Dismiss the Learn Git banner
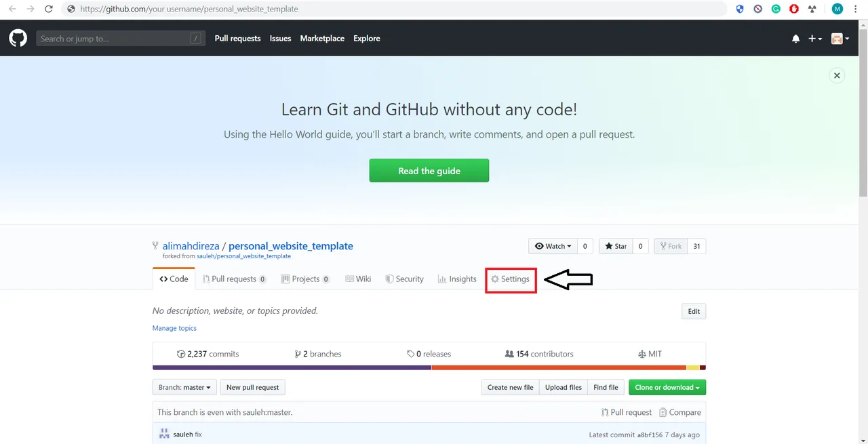 click(837, 75)
